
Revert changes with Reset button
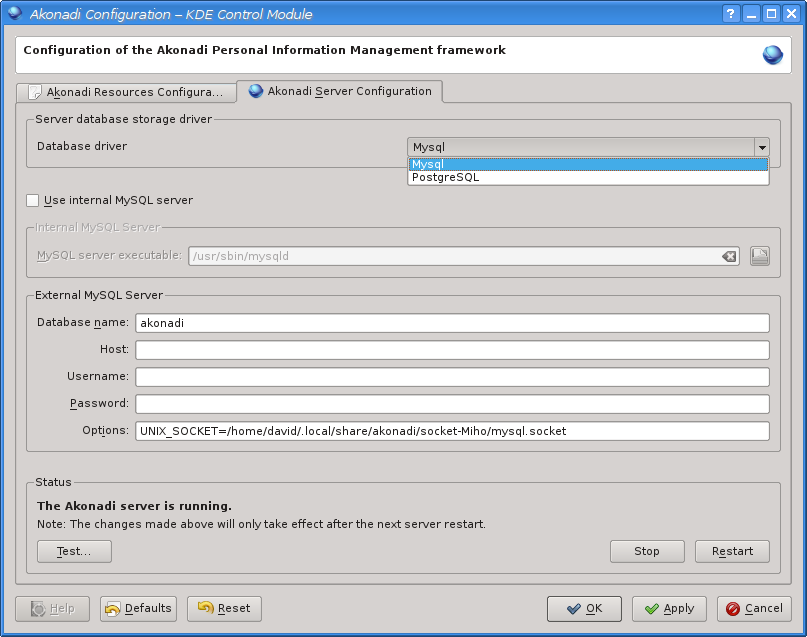point(224,609)
